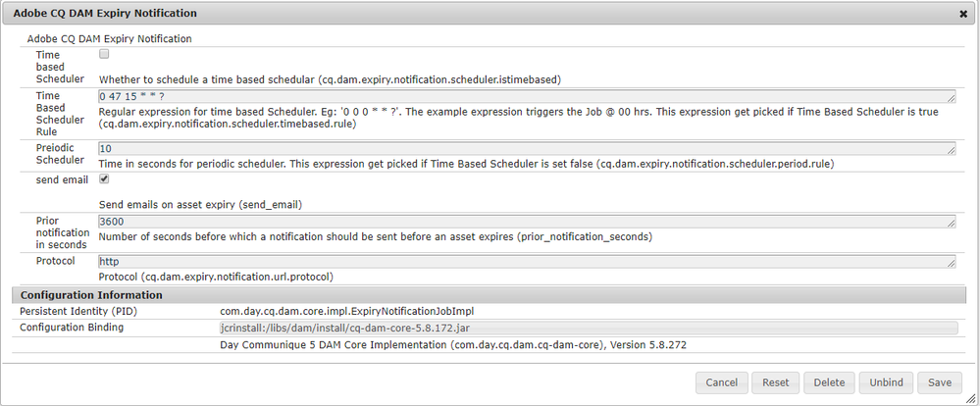Click the time based schedular description text
980x406 pixels.
tap(330, 80)
